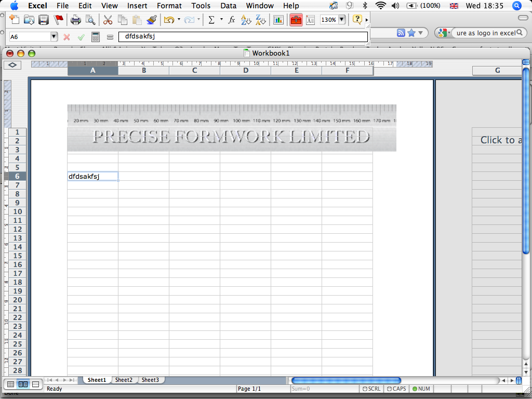The height and width of the screenshot is (399, 532).
Task: Launch the Chart Wizard icon
Action: click(x=278, y=20)
